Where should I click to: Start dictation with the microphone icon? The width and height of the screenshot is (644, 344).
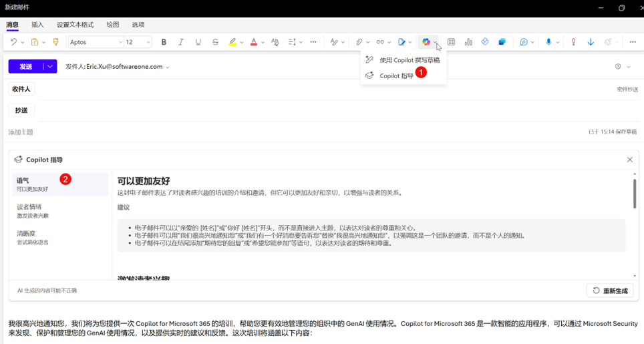pos(548,42)
